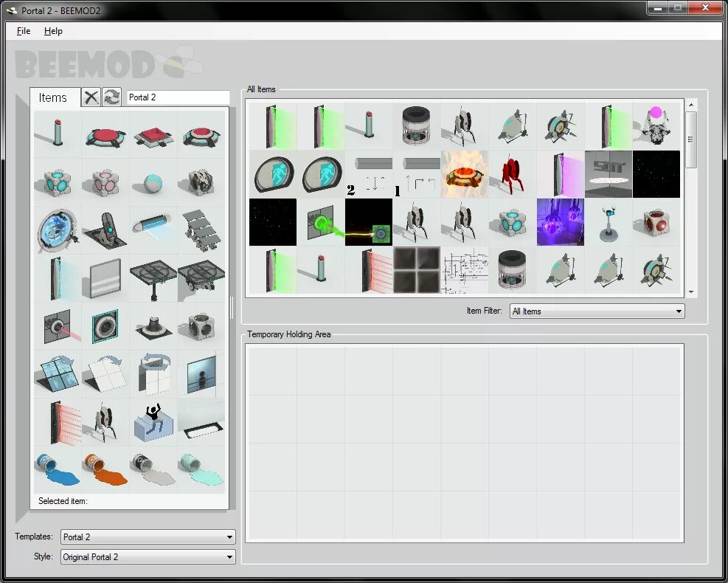
Task: Pick the observation room window item
Action: click(x=201, y=374)
